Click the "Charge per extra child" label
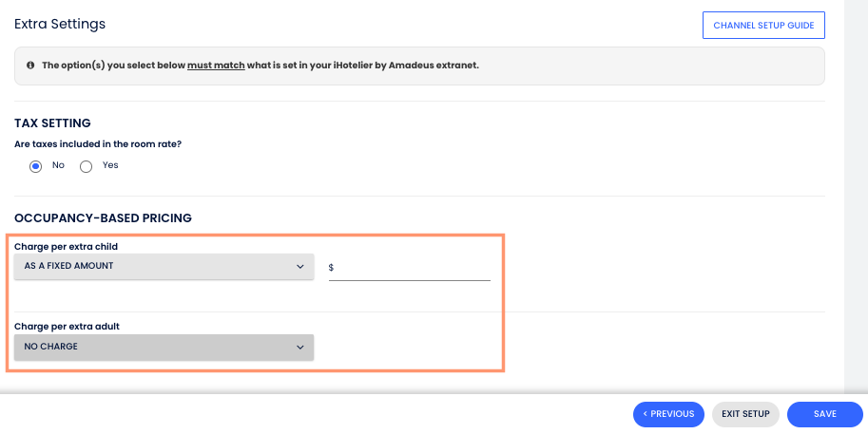Screen dimensions: 868x434 pos(66,247)
